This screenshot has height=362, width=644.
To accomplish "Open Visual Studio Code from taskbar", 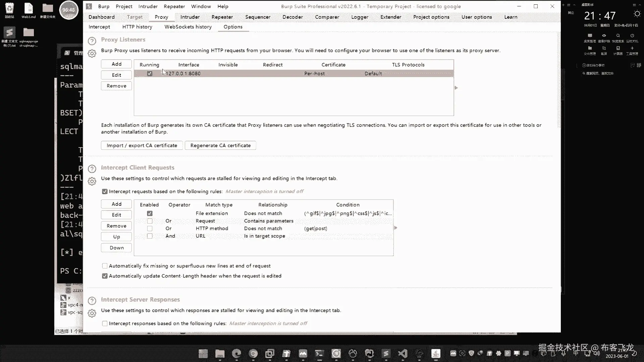I will click(x=402, y=354).
